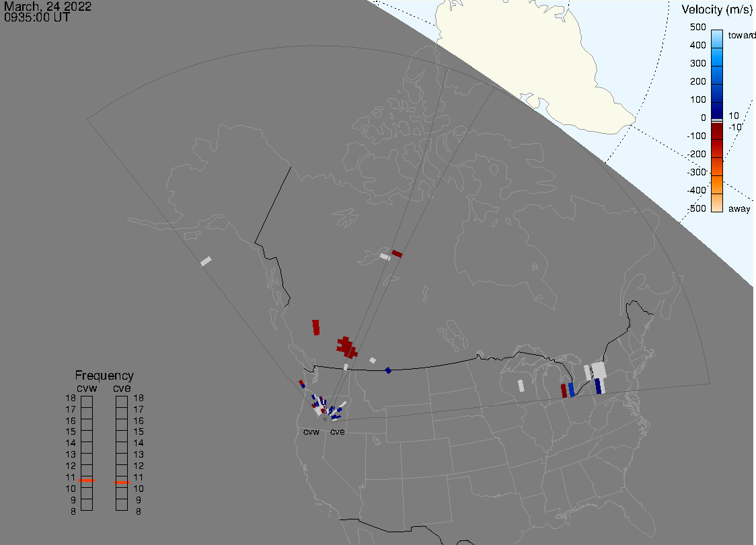
Task: Click the "-500" value on the velocity scale
Action: [696, 208]
